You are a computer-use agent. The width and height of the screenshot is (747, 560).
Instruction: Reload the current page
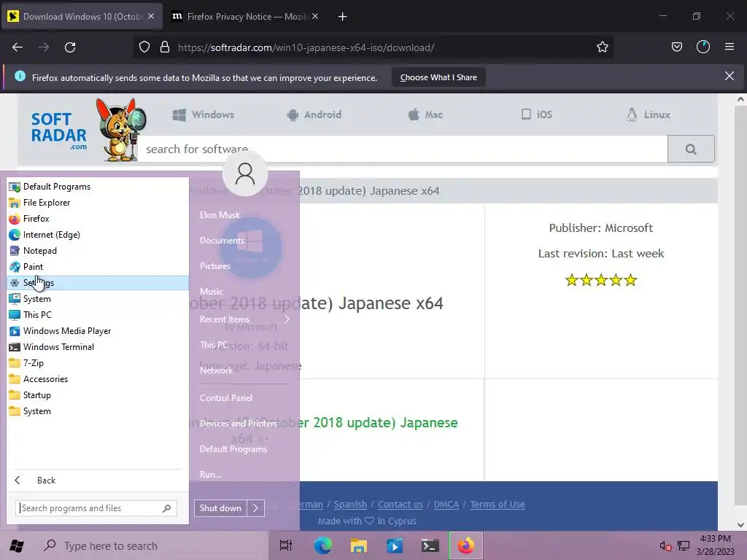pos(70,47)
